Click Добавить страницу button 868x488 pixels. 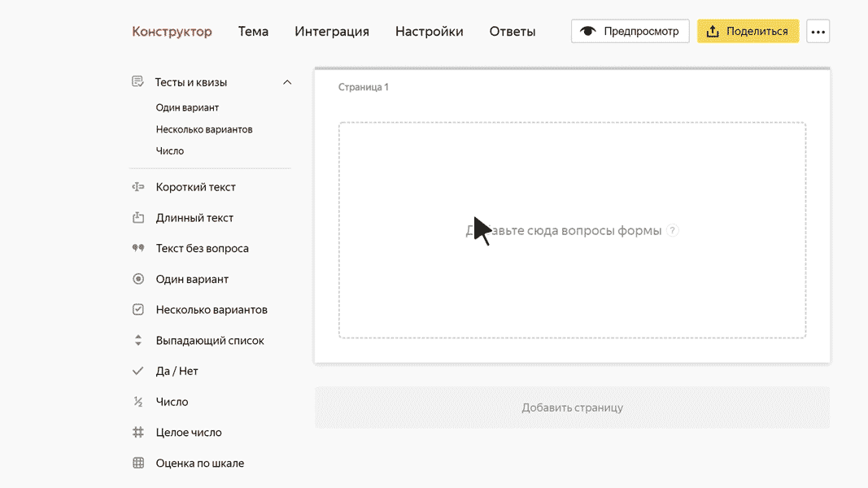pyautogui.click(x=573, y=407)
